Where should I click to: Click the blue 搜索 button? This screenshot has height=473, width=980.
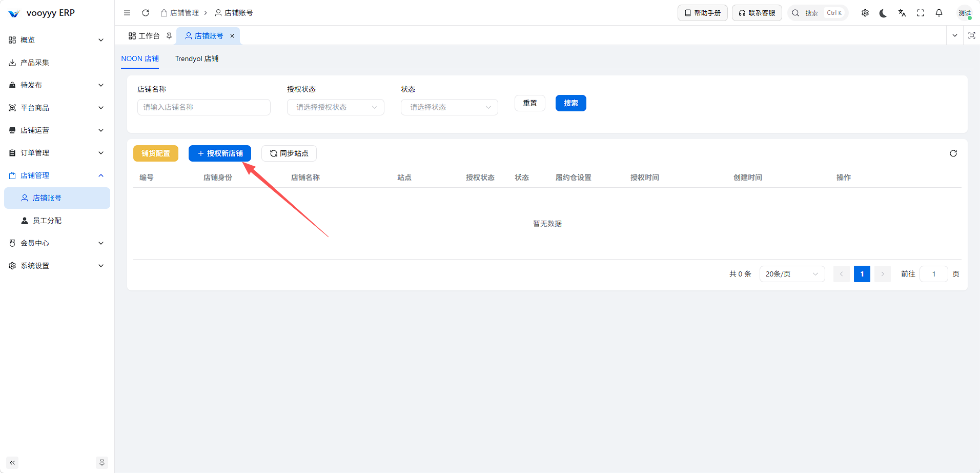(571, 103)
